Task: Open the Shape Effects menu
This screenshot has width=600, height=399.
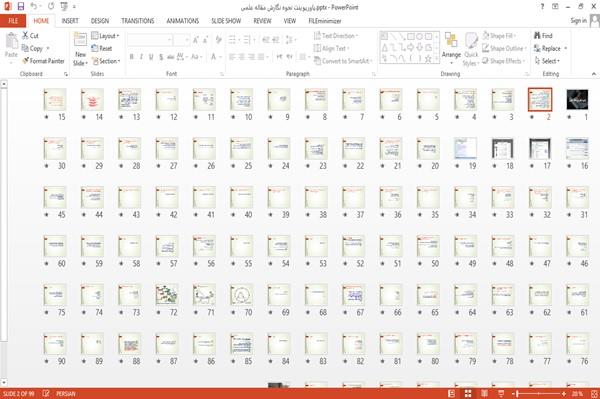Action: [x=504, y=61]
